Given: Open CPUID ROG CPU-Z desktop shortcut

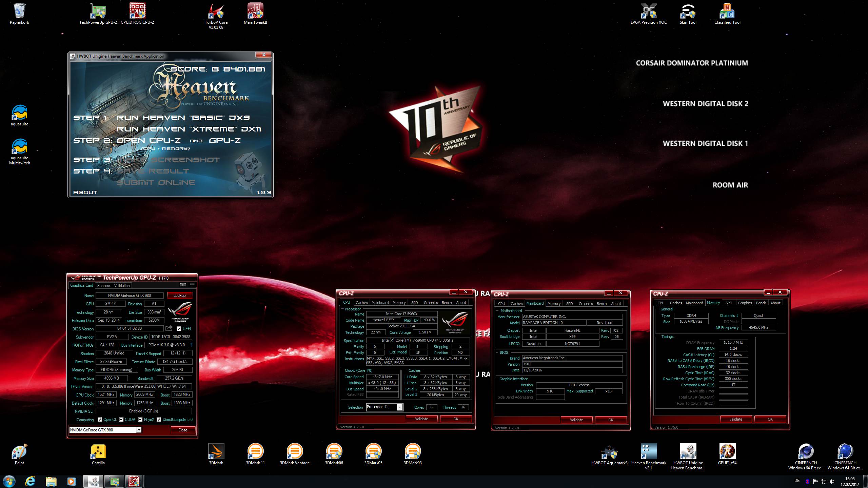Looking at the screenshot, I should click(137, 14).
